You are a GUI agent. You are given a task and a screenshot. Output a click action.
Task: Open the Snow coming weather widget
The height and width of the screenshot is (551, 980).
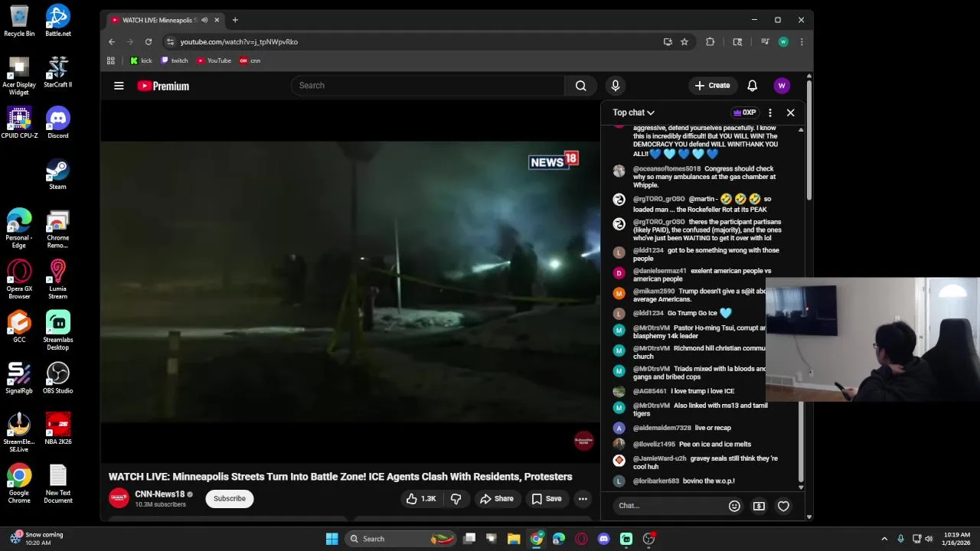(x=37, y=539)
